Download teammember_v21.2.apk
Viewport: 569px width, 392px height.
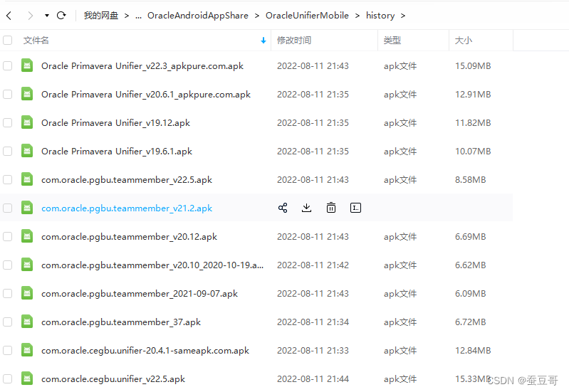307,208
